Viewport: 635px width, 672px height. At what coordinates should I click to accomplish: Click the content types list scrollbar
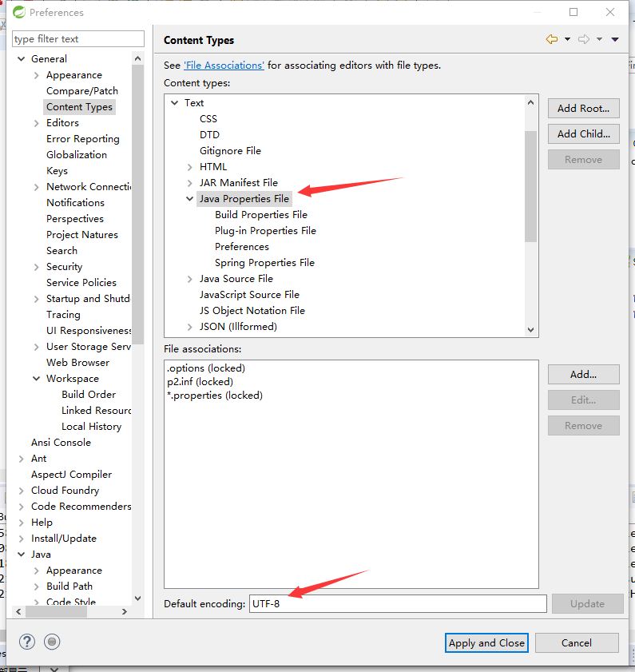(530, 186)
